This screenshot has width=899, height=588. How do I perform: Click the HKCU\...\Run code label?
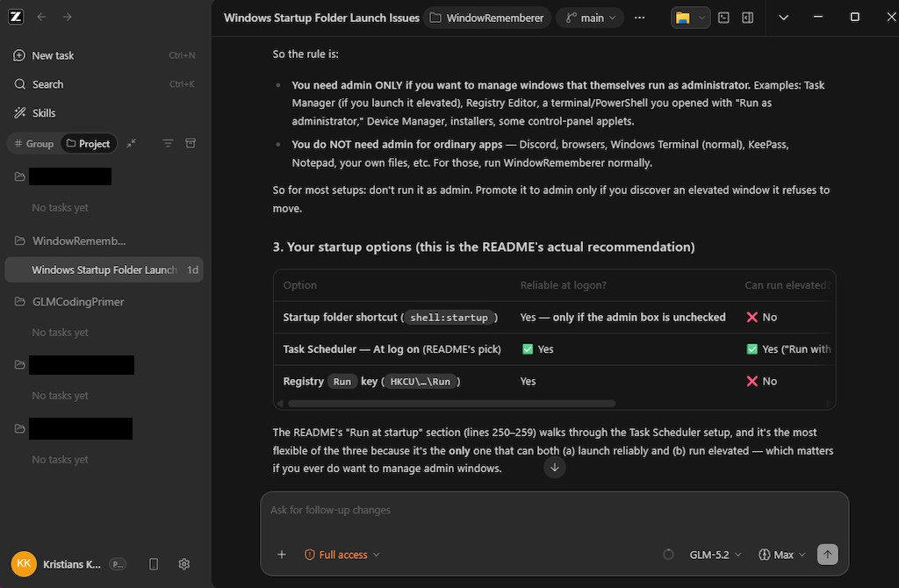click(x=421, y=382)
